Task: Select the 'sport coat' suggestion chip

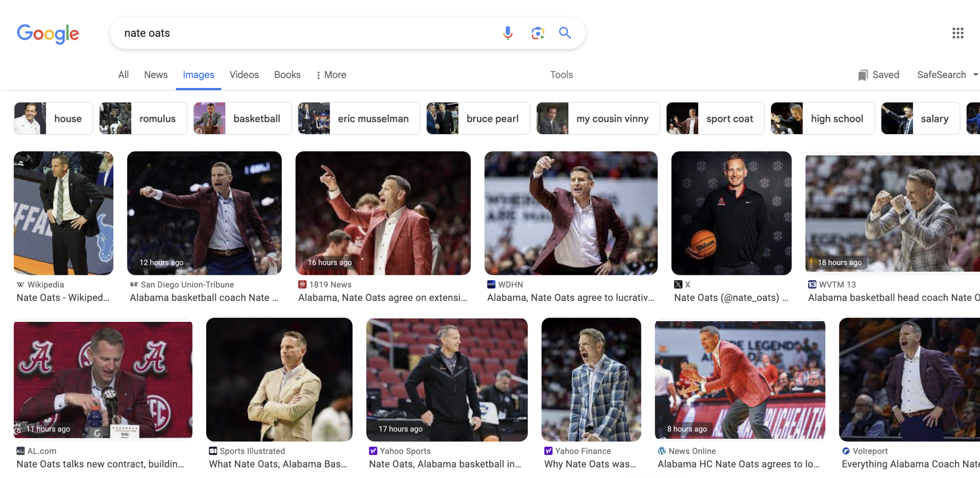Action: (x=715, y=118)
